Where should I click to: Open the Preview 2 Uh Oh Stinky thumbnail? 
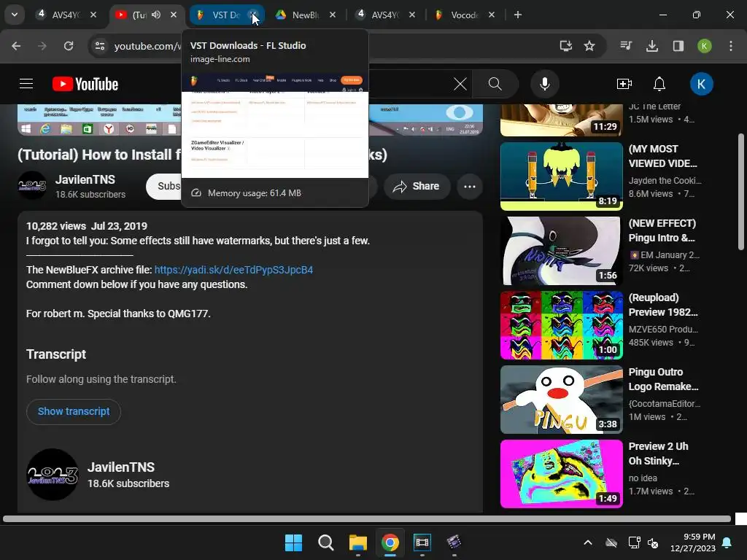(x=561, y=473)
